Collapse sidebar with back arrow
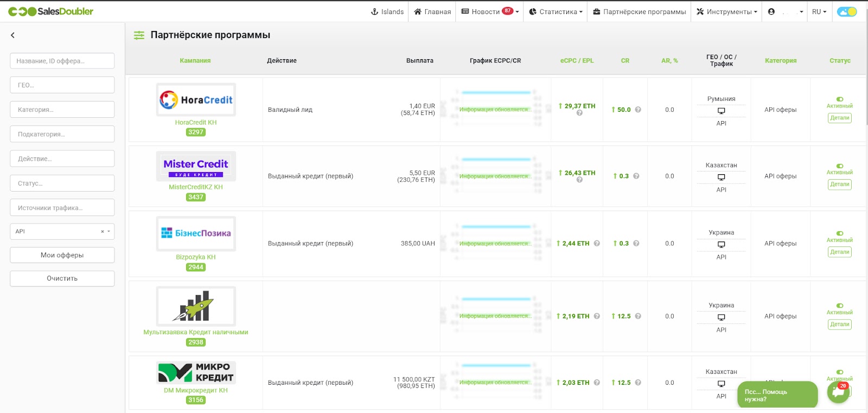Screen dimensions: 868x413 click(12, 35)
